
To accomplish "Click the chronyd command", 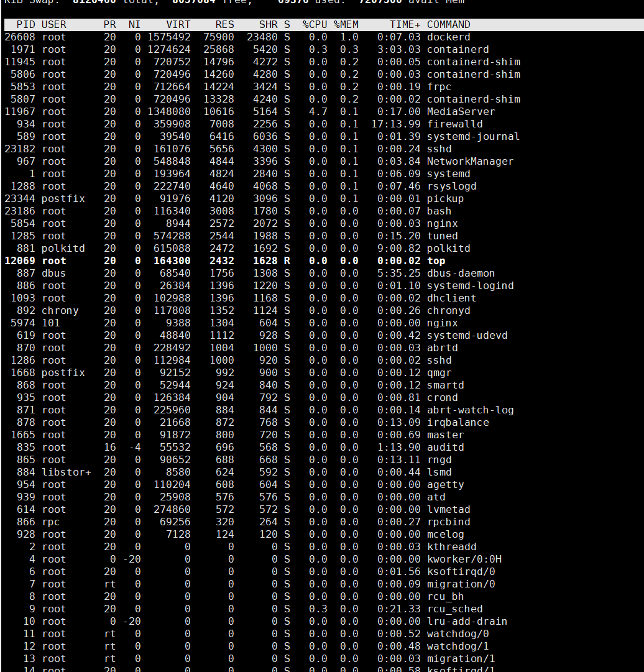I will point(448,311).
